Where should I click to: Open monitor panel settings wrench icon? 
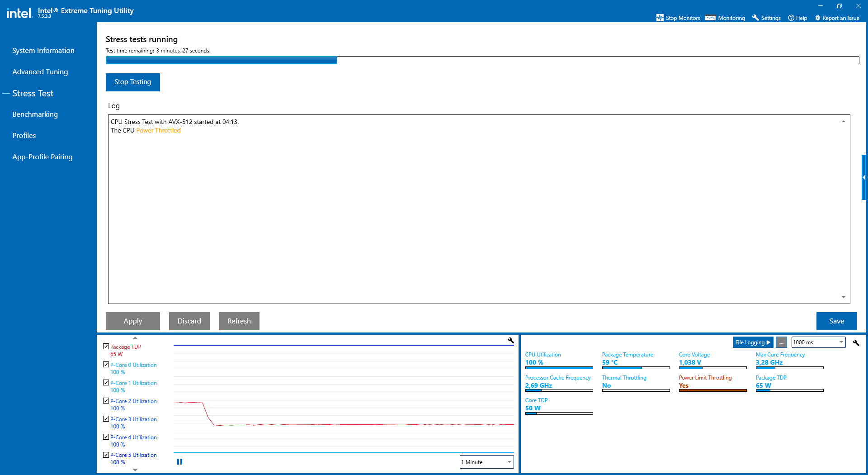click(856, 342)
